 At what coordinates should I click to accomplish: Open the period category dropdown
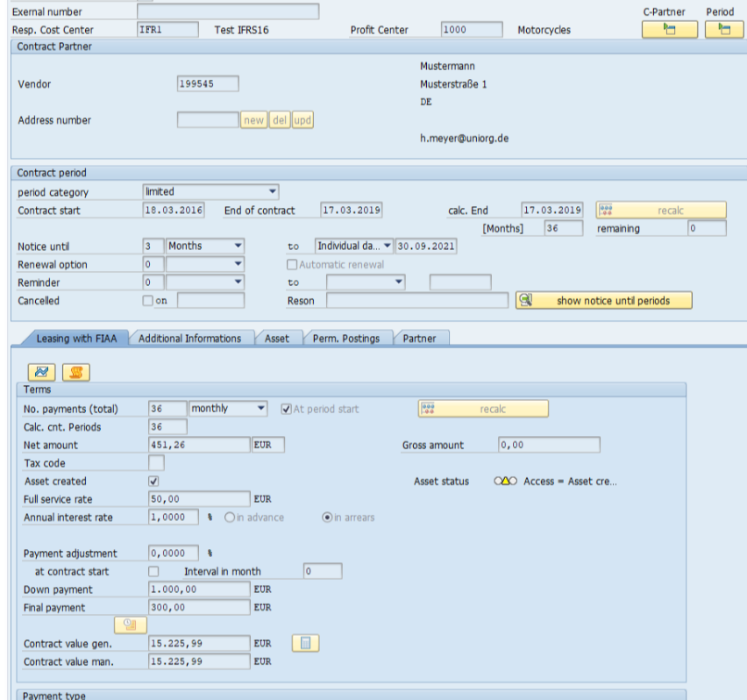(x=273, y=191)
